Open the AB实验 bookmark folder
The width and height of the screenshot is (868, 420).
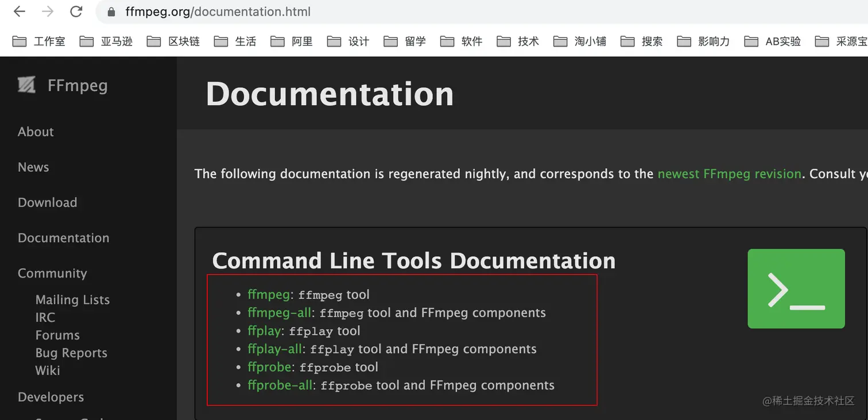point(773,41)
